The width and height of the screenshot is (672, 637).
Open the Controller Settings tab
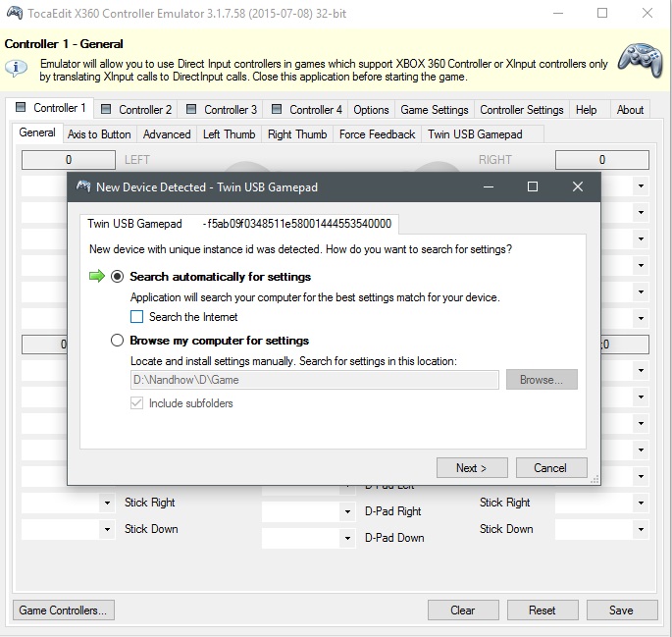tap(522, 110)
